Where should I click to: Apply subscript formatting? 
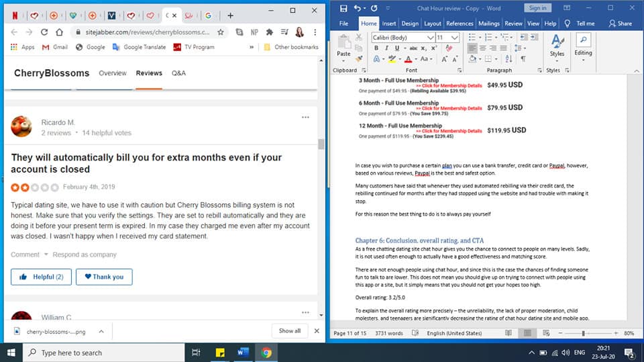[x=423, y=48]
